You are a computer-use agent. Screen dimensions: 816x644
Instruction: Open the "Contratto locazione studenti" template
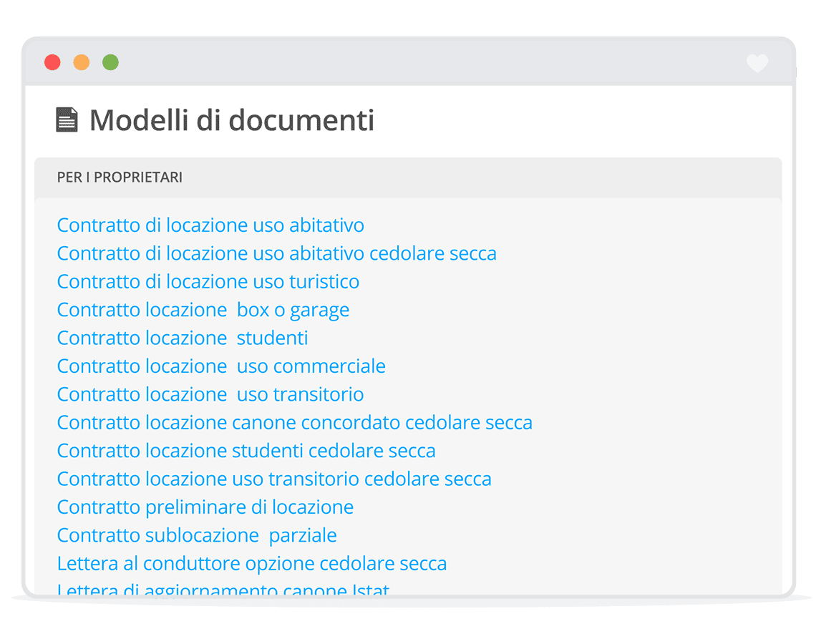182,338
